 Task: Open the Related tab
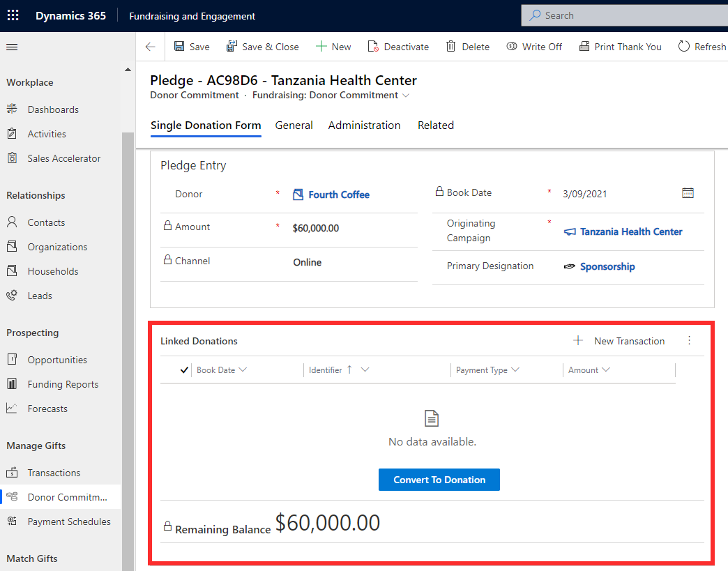pyautogui.click(x=436, y=125)
